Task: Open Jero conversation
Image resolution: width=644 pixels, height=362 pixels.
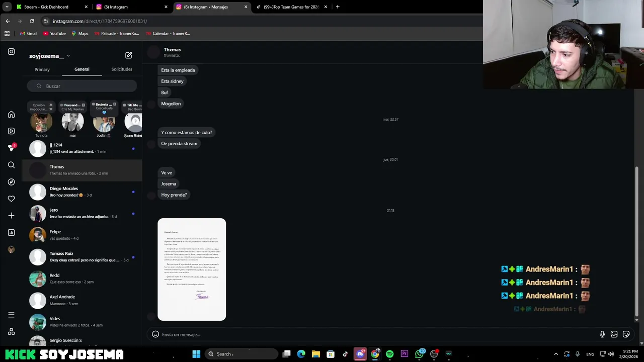Action: point(83,213)
